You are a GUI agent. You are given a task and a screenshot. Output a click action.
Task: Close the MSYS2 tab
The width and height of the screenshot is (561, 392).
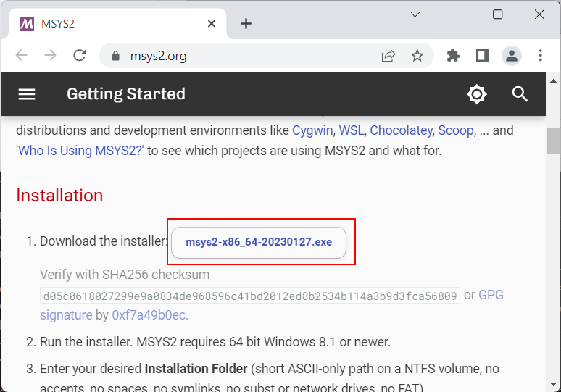coord(212,24)
